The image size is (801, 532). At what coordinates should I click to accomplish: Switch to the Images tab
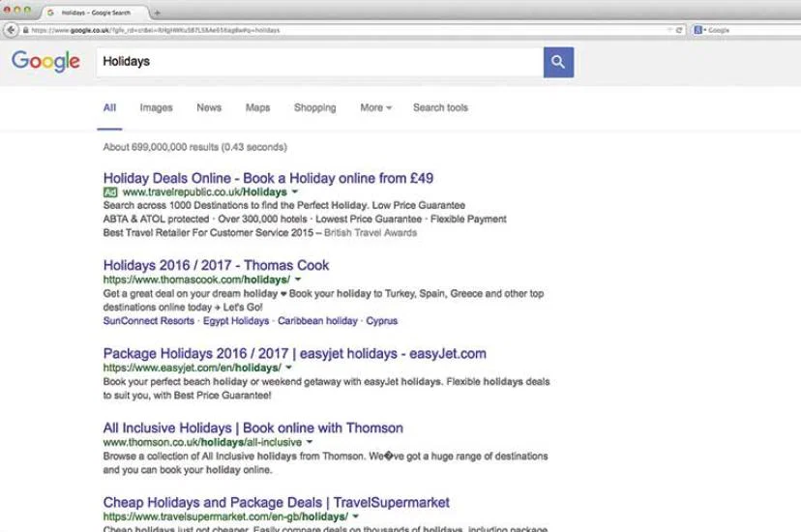click(156, 107)
